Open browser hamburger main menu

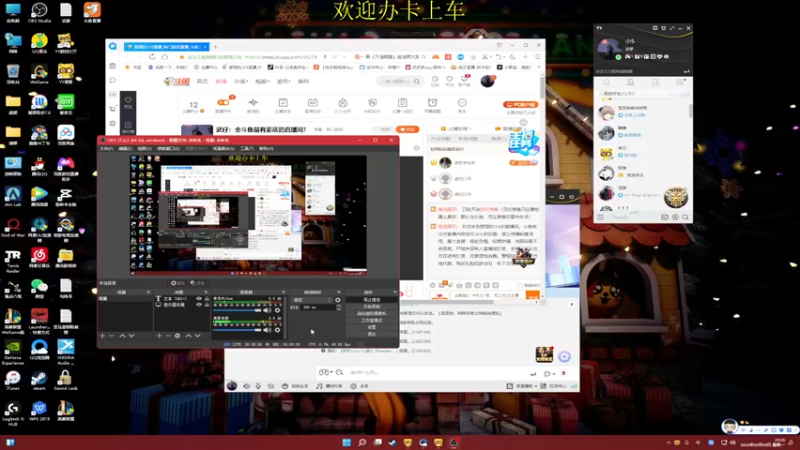click(538, 57)
